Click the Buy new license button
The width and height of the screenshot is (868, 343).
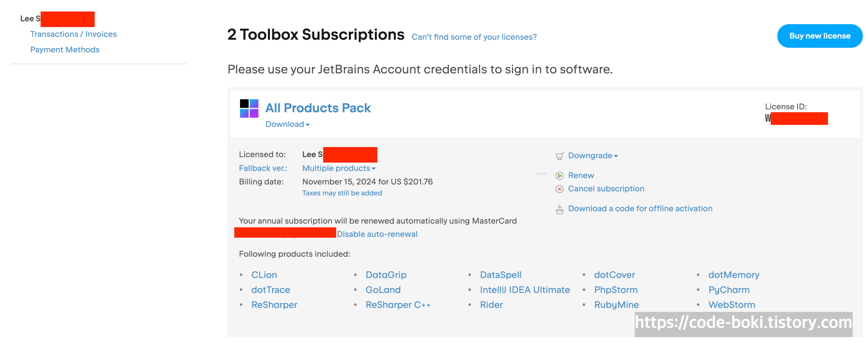point(819,36)
